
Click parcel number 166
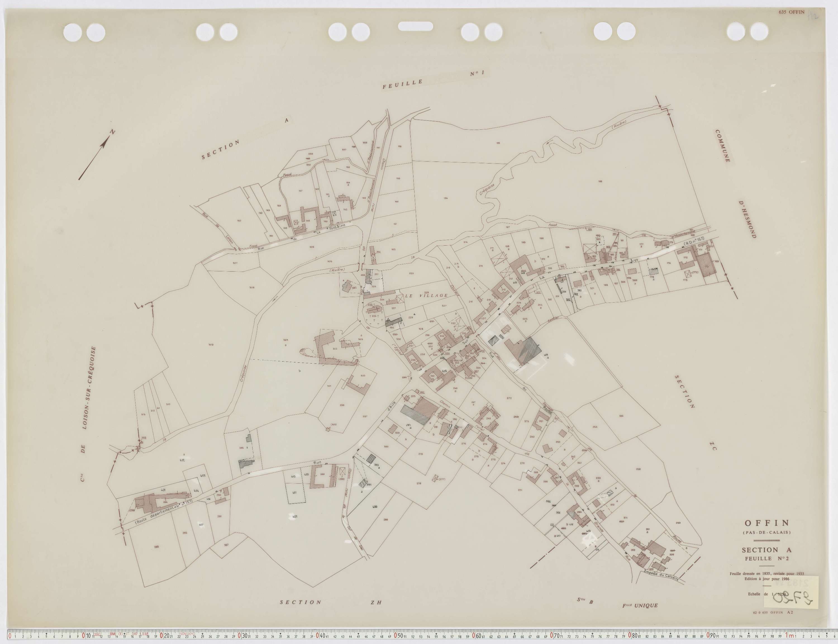coord(600,181)
